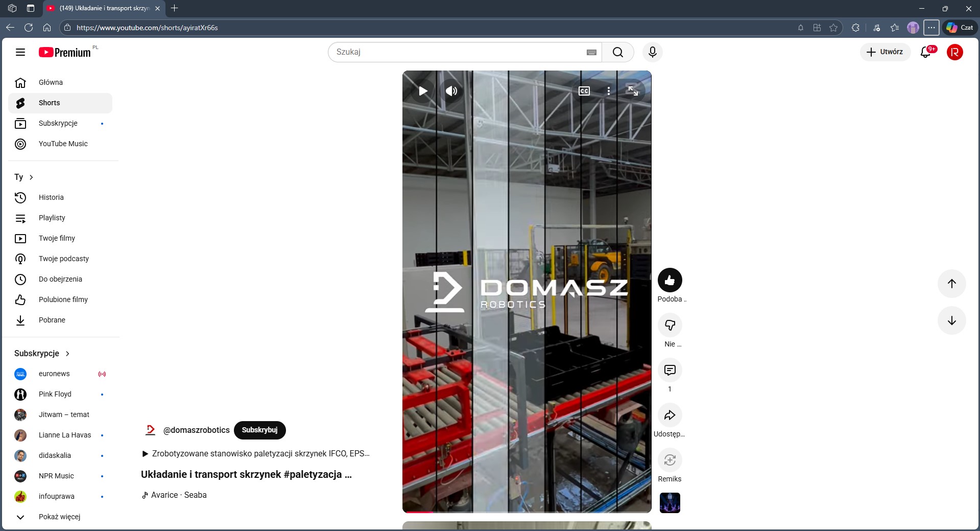Open the comments for this Short
980x531 pixels.
(670, 370)
